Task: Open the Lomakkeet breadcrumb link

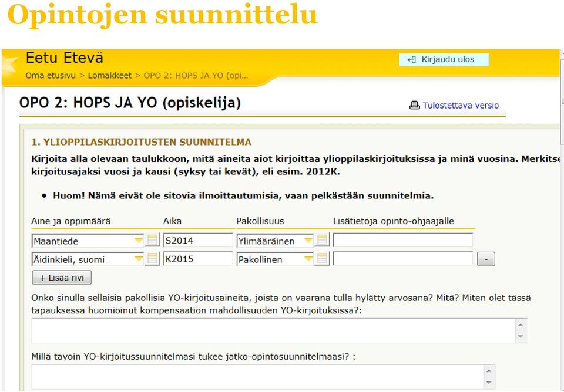Action: coord(110,76)
